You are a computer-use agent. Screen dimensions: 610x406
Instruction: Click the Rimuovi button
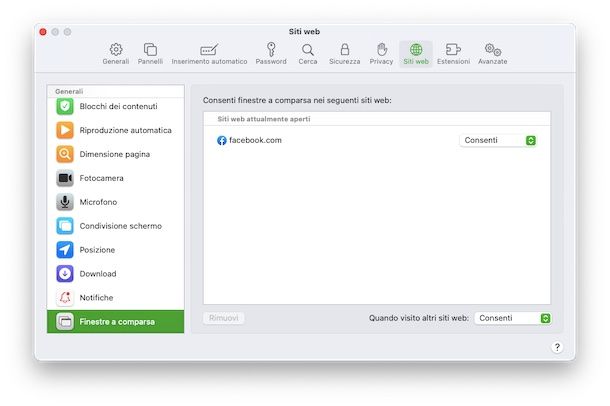point(224,318)
